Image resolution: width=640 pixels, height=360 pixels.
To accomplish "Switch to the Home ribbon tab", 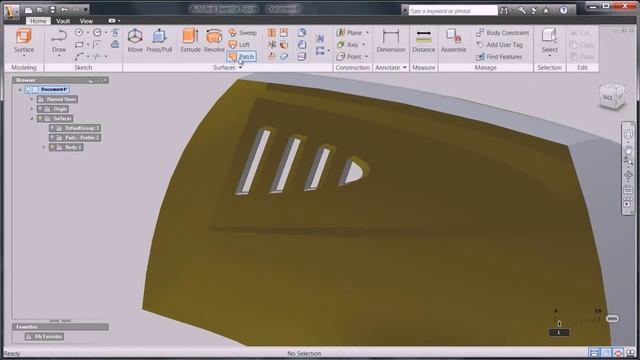I will (38, 21).
